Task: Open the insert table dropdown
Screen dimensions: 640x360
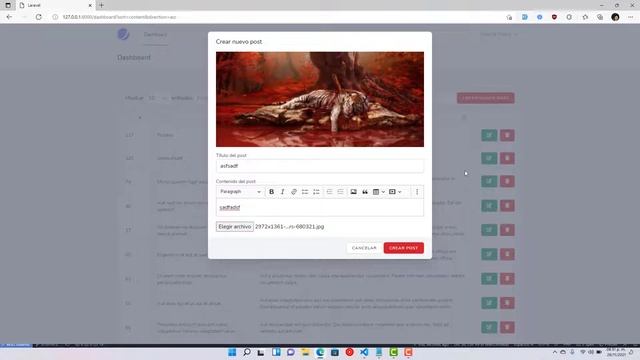Action: (x=379, y=192)
